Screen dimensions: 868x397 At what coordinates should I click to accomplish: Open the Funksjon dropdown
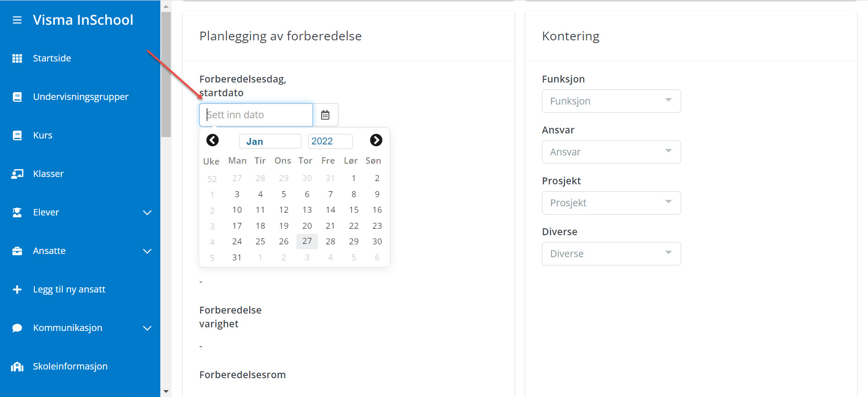point(611,101)
